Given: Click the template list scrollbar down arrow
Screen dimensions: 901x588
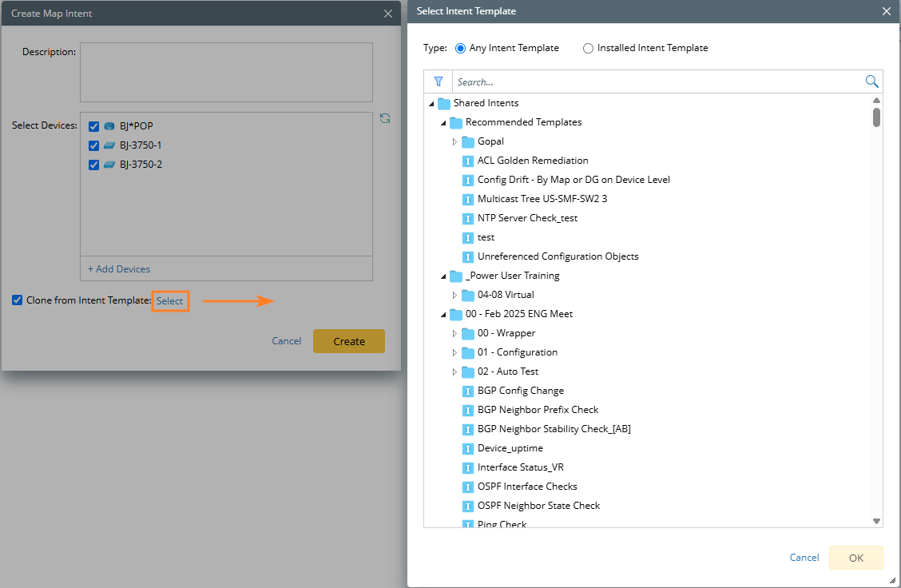Looking at the screenshot, I should [x=876, y=521].
